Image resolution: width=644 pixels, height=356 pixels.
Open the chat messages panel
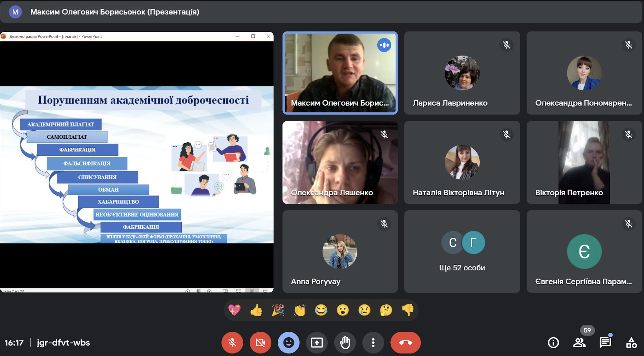pos(605,342)
